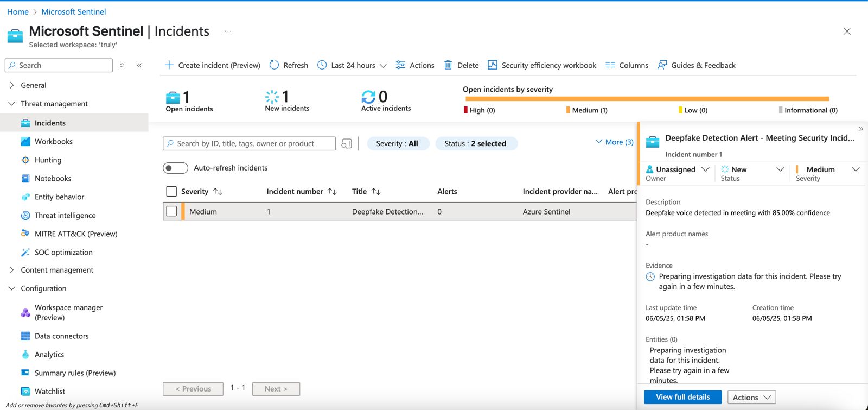Sort by Incident number column arrows
Screen dimensions: 868x410
click(x=333, y=192)
